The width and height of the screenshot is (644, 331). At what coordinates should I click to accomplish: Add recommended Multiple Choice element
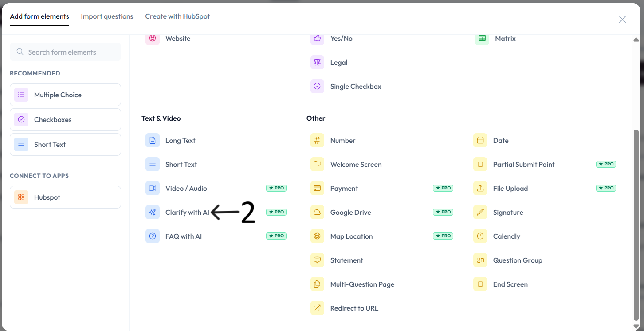pyautogui.click(x=65, y=95)
